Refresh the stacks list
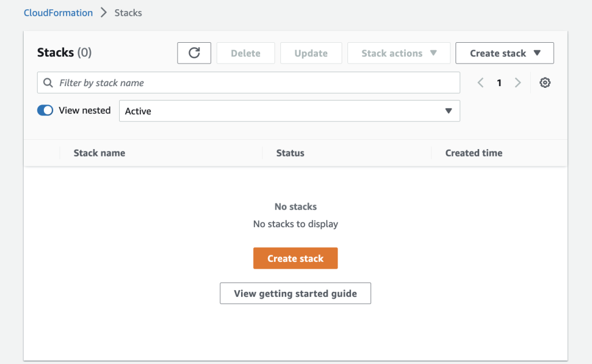 click(194, 53)
